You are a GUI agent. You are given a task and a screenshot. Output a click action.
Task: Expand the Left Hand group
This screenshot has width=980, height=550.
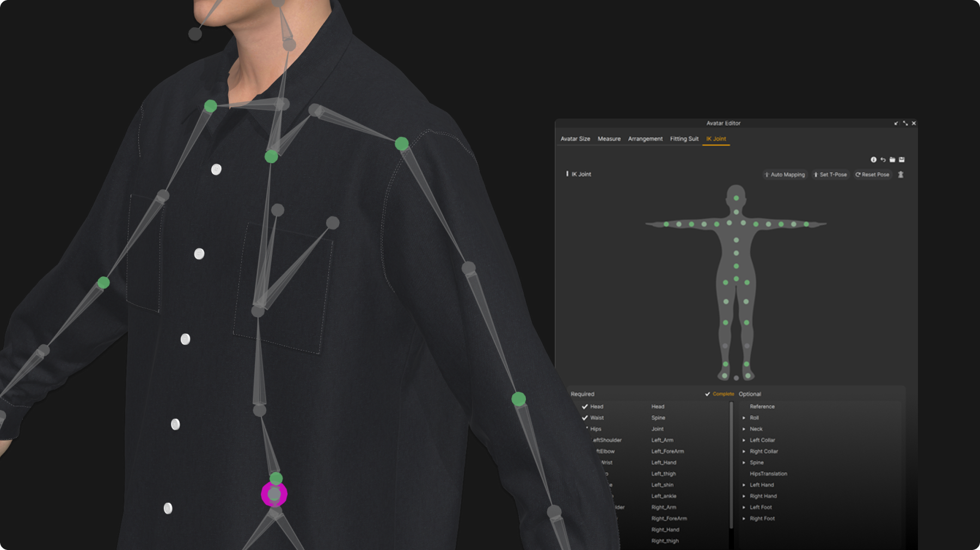[744, 485]
